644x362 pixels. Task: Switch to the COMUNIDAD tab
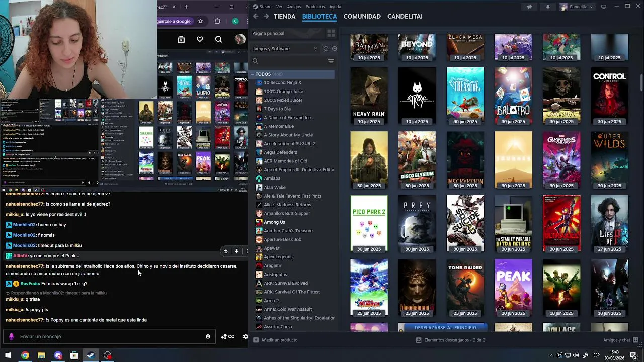(362, 16)
